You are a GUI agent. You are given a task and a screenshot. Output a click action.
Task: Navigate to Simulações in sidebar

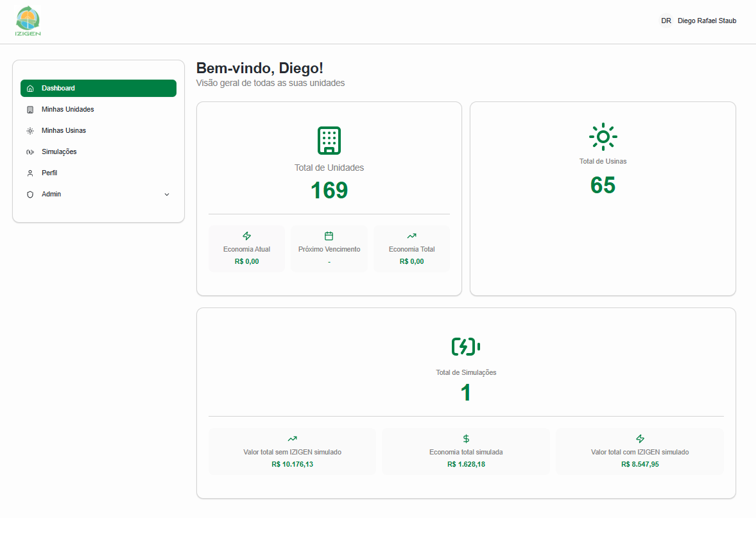59,152
